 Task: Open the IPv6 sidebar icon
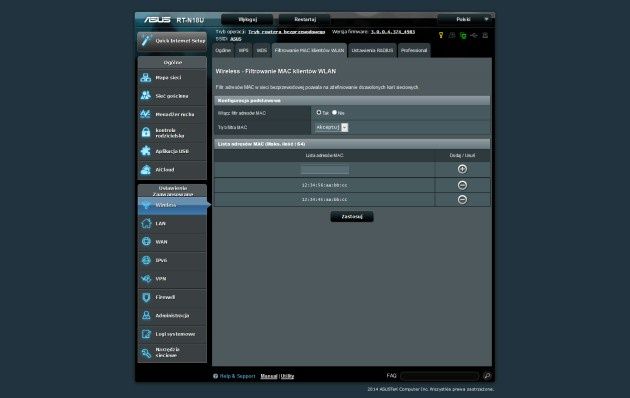pyautogui.click(x=146, y=260)
